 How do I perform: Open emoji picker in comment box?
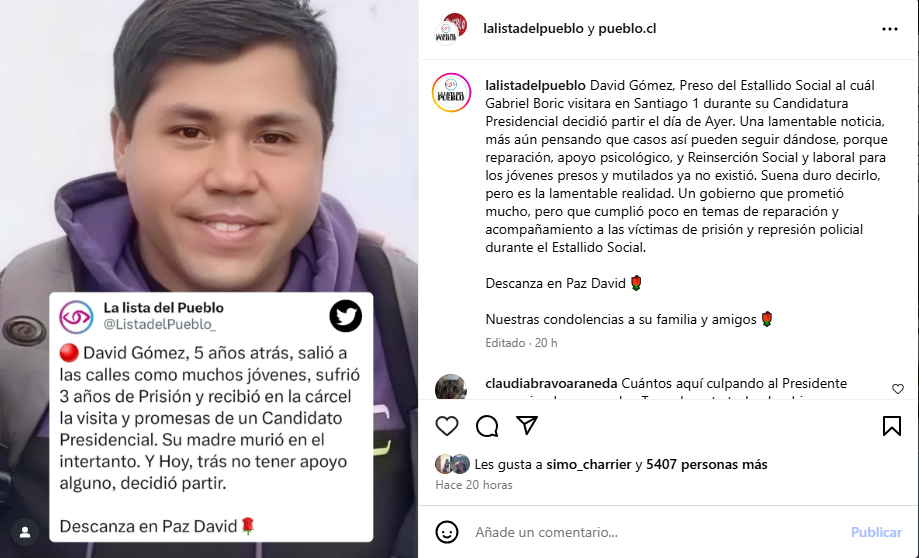(447, 532)
